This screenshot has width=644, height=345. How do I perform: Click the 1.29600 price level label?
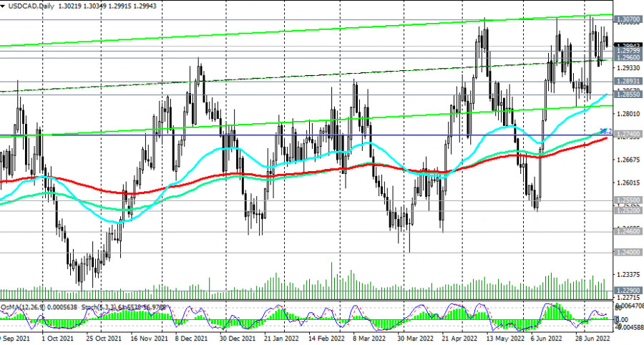pyautogui.click(x=628, y=58)
